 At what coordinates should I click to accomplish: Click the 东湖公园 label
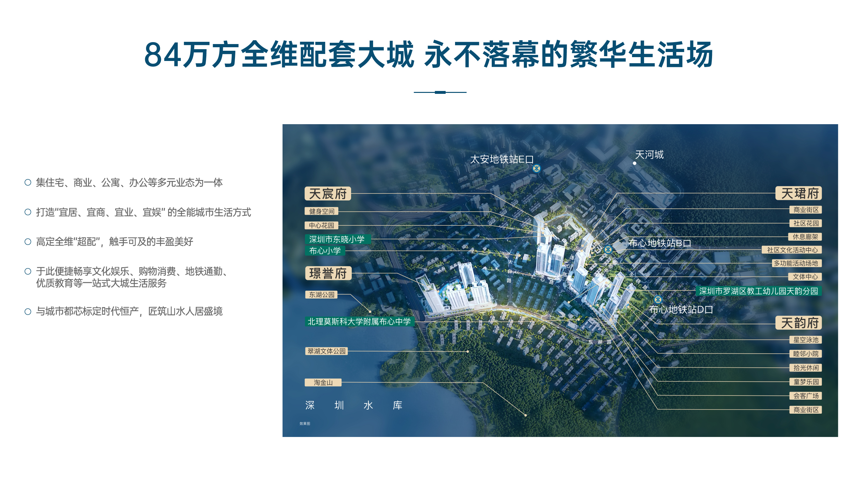coord(321,295)
